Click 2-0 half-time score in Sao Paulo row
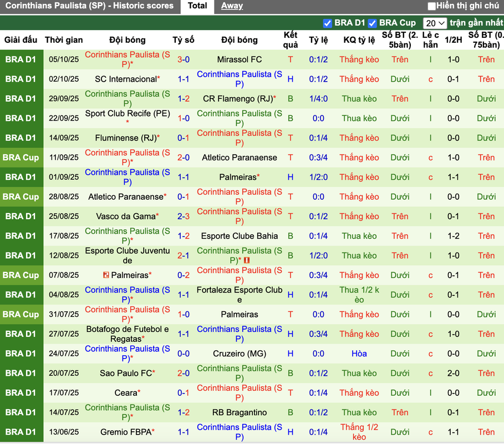504x444 pixels. pos(453,373)
